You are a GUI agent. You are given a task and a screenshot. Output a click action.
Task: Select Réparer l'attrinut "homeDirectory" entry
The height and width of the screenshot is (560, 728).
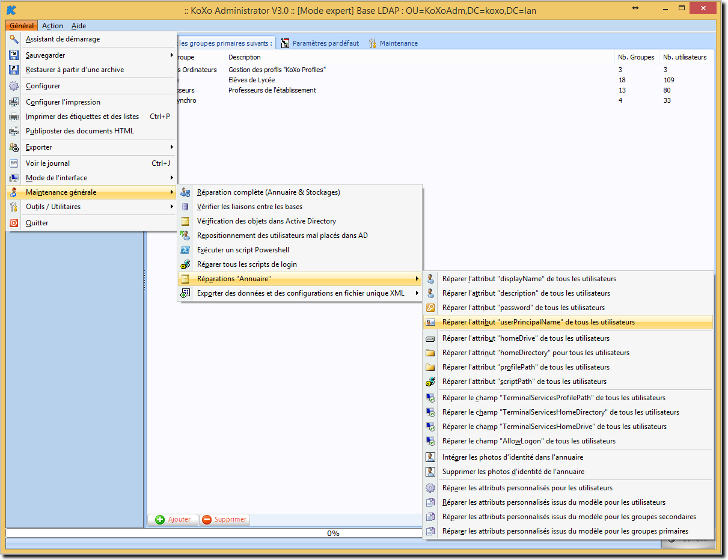(x=568, y=353)
